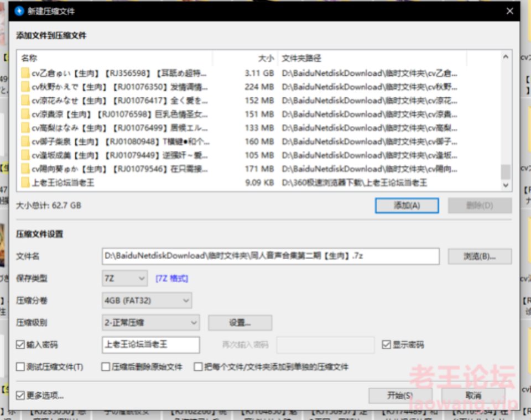The width and height of the screenshot is (531, 420).
Task: Cancel the dialog with 取消 button
Action: (473, 395)
